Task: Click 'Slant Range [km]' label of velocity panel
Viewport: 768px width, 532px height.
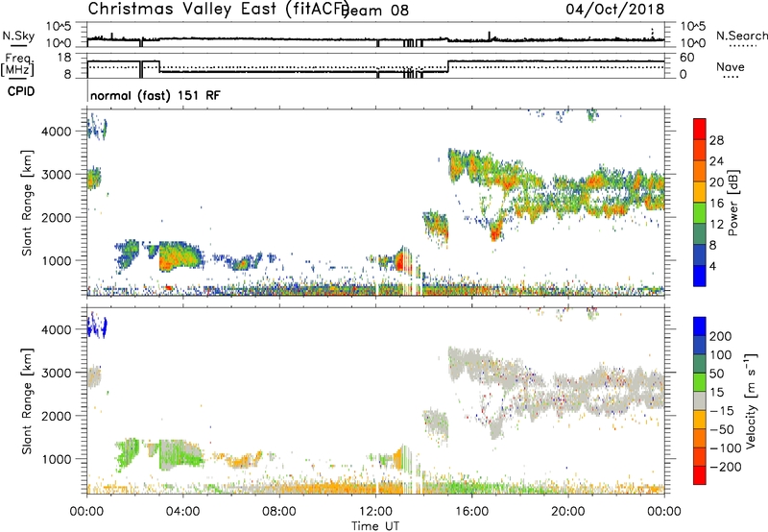Action: click(x=27, y=400)
